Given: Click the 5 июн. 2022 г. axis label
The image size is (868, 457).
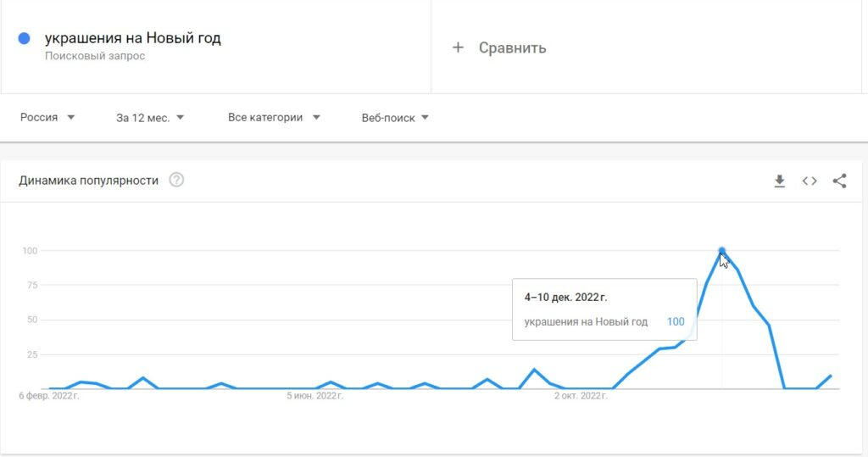Looking at the screenshot, I should click(x=315, y=396).
